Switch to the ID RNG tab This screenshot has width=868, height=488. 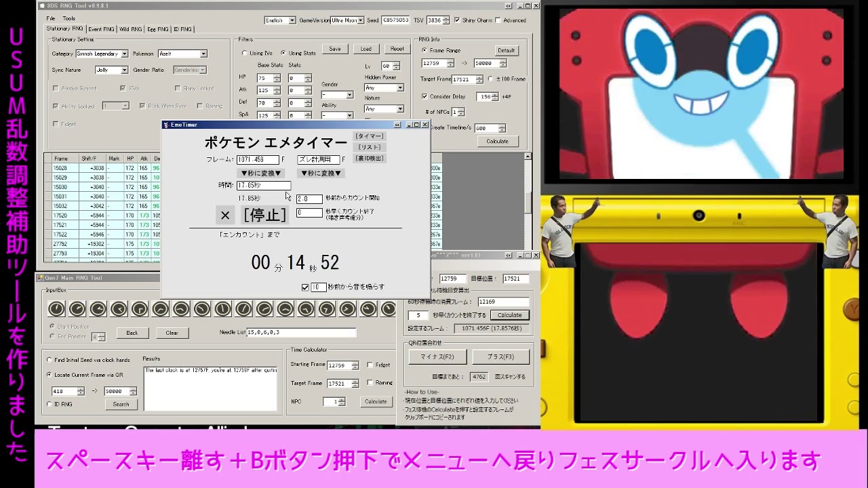point(183,29)
